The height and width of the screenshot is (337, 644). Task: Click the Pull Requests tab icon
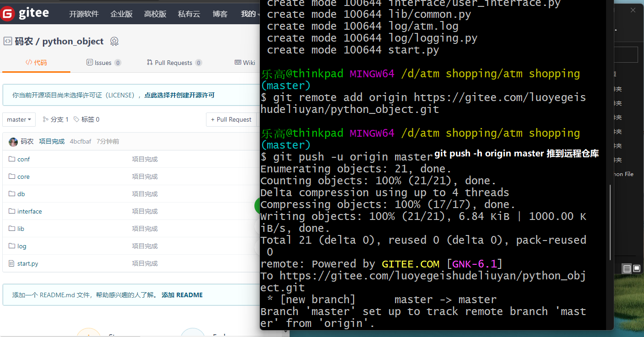[x=150, y=62]
